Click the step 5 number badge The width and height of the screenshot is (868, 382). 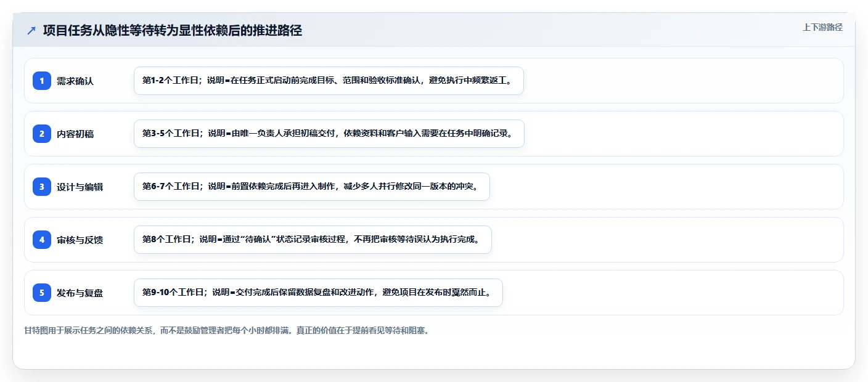tap(42, 293)
